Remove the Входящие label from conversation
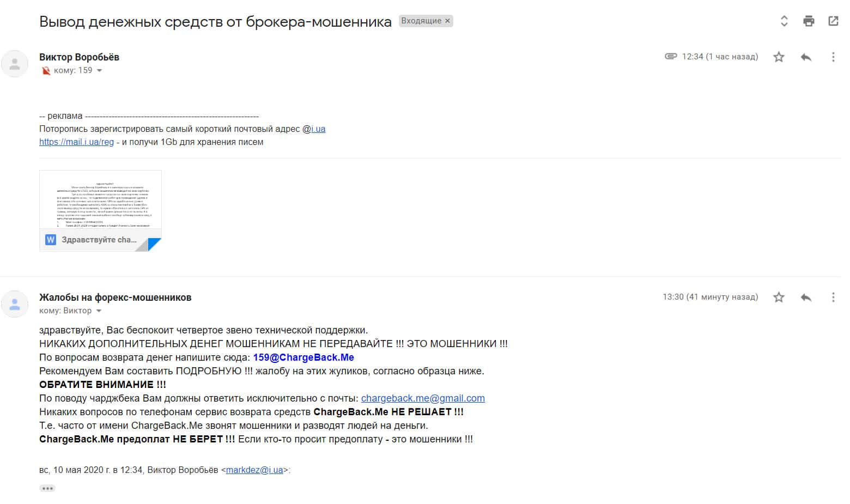The image size is (850, 504). 447,21
